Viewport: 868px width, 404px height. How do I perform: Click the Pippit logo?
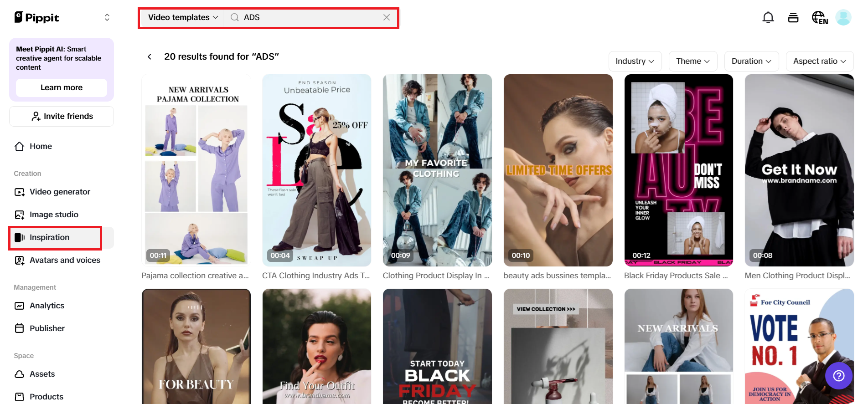click(36, 17)
